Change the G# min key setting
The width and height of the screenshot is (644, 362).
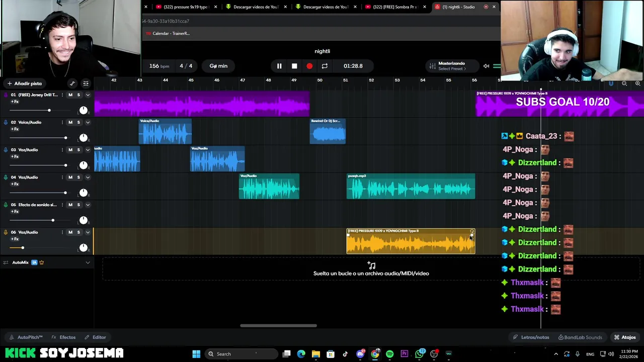click(x=218, y=66)
